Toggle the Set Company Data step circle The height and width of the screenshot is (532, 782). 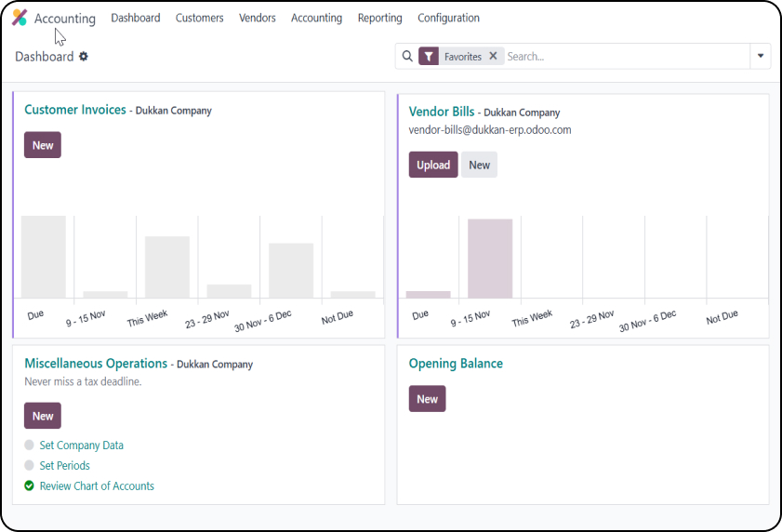tap(30, 446)
